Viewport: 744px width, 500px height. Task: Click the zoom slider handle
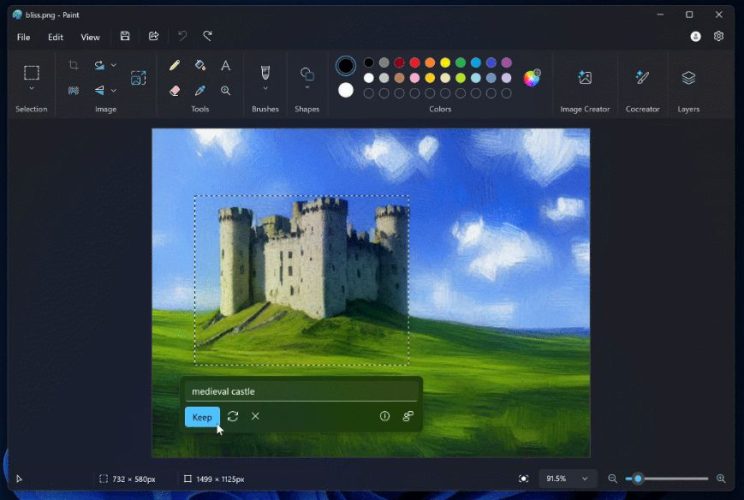click(x=638, y=479)
